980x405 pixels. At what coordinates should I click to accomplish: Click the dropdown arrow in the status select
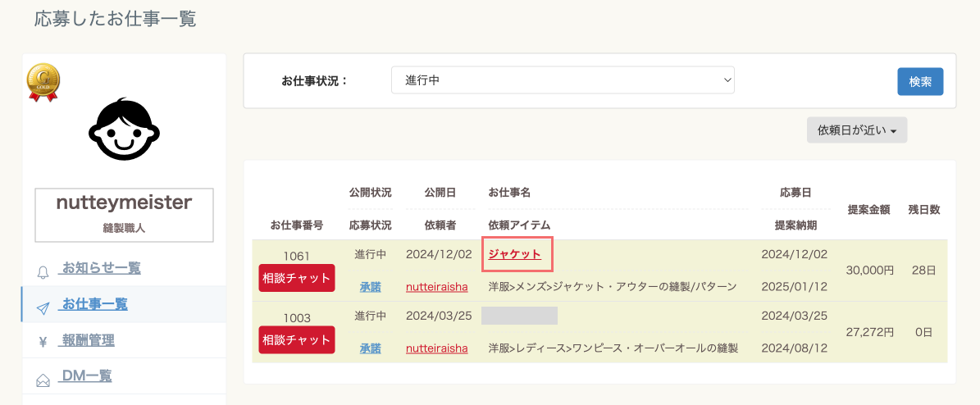pyautogui.click(x=727, y=80)
